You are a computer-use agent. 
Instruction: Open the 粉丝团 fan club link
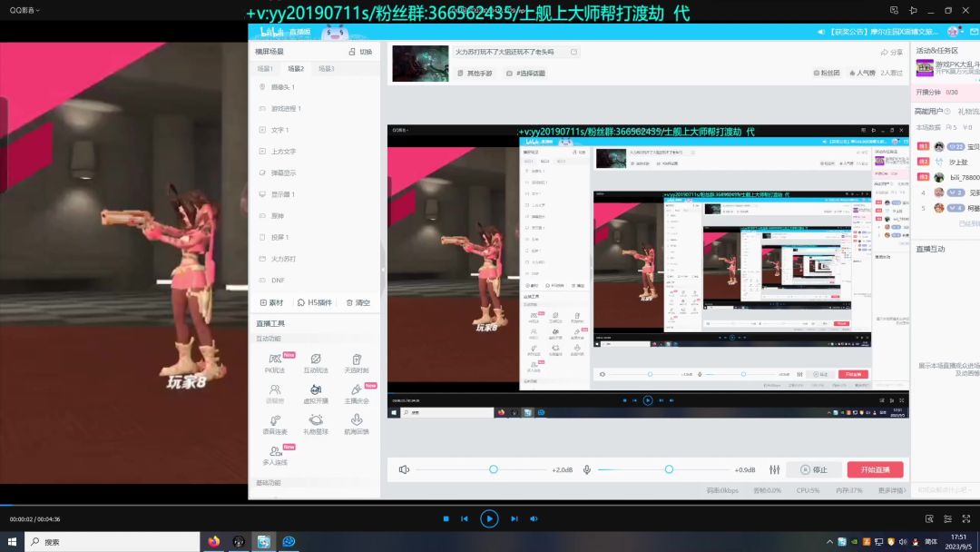click(827, 74)
